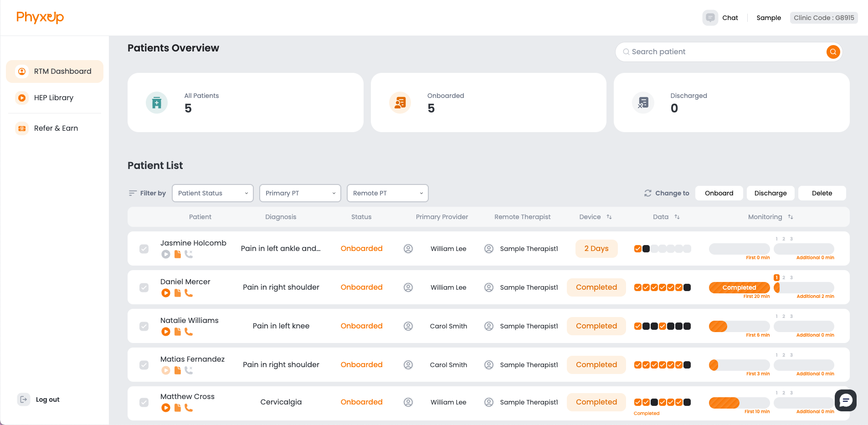The image size is (868, 425).
Task: Expand the Primary PT filter
Action: [x=300, y=193]
